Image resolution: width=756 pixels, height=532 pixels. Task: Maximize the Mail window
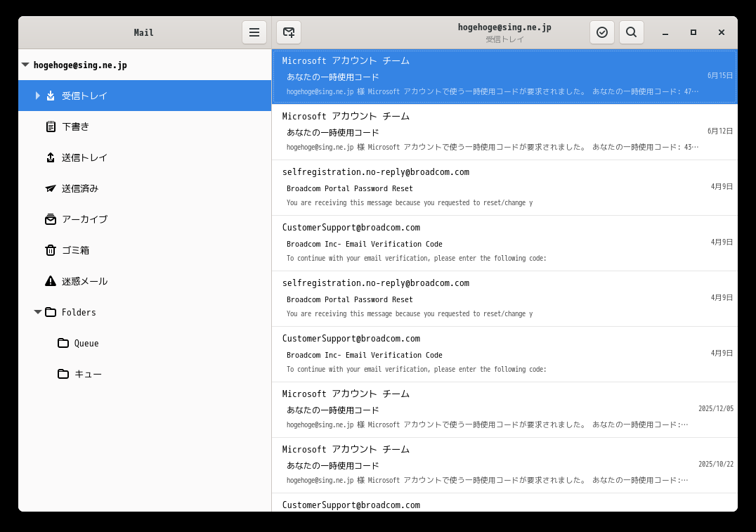point(693,32)
